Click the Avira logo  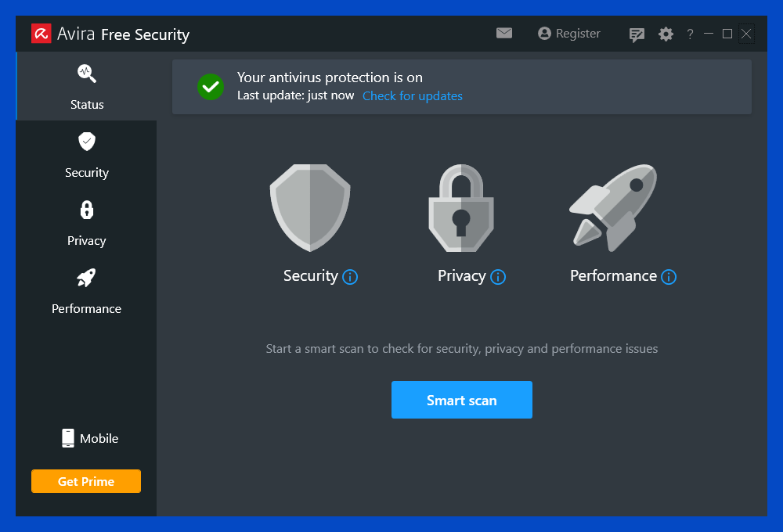41,34
